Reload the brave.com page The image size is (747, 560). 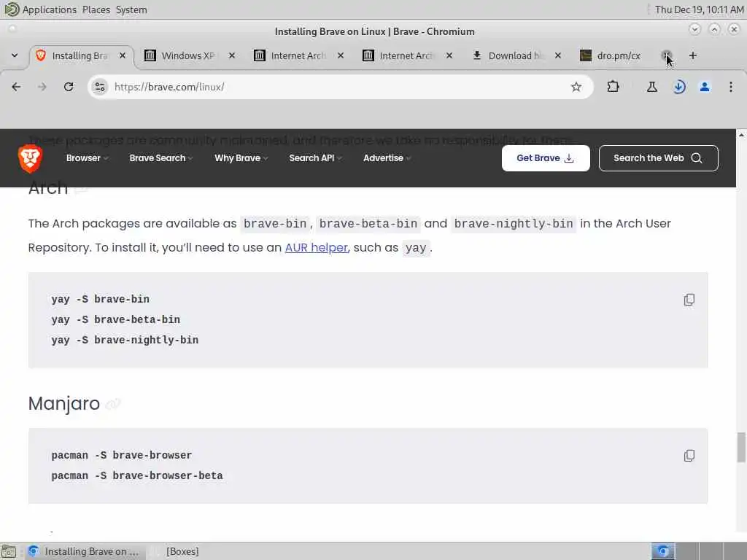click(x=69, y=87)
